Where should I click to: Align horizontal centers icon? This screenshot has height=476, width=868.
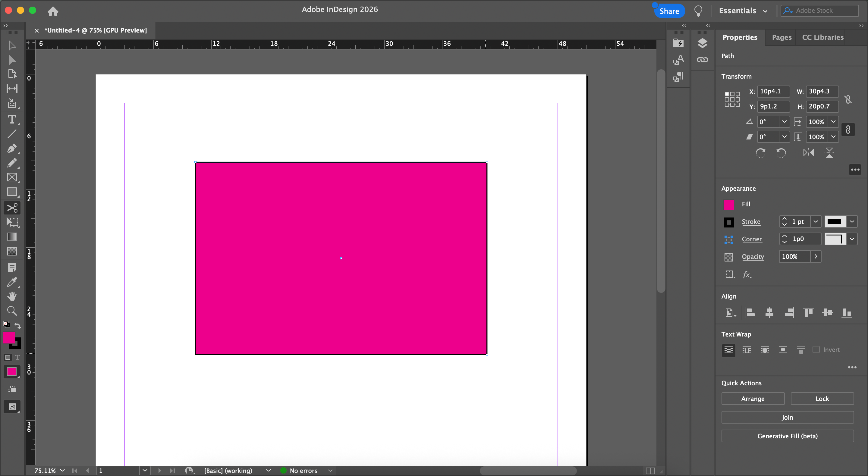[x=769, y=313]
